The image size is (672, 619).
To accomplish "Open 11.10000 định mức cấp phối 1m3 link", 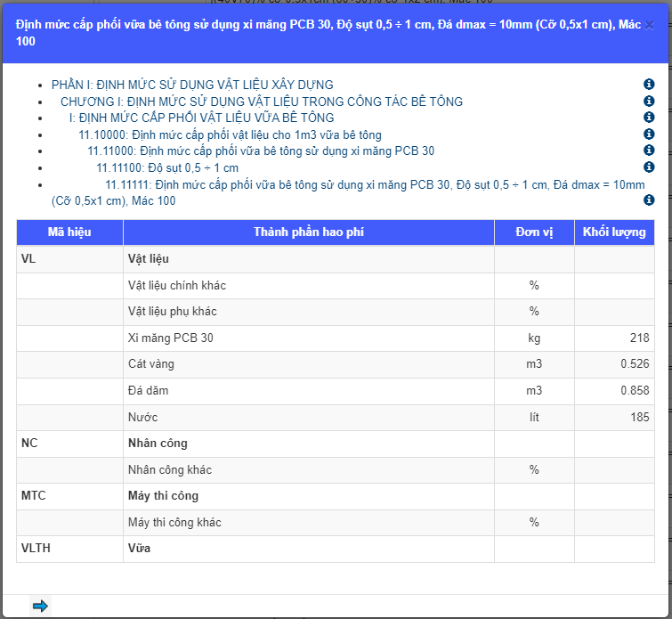I will pos(231,134).
